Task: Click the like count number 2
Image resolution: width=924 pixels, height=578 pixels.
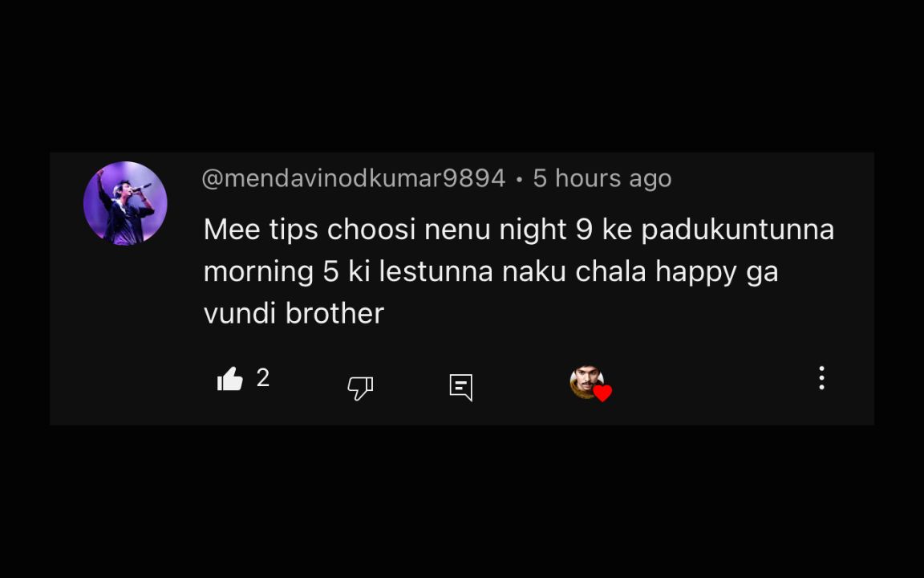Action: 263,377
